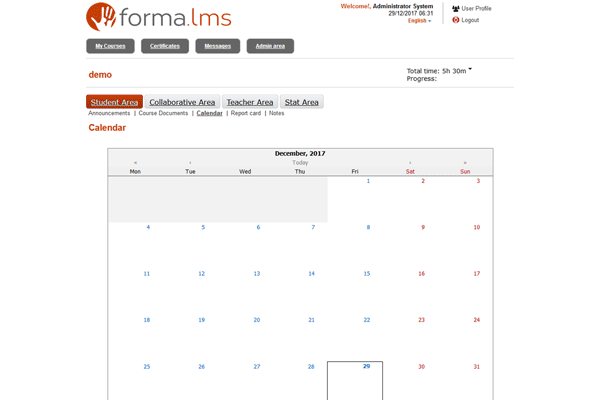This screenshot has width=600, height=400.
Task: Go to next year with double-right arrow
Action: coord(465,163)
